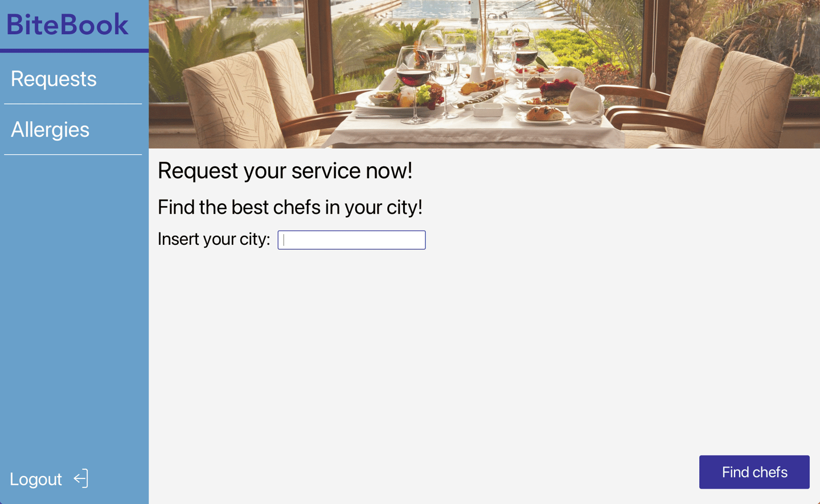Click empty gray content area below city field

click(484, 353)
